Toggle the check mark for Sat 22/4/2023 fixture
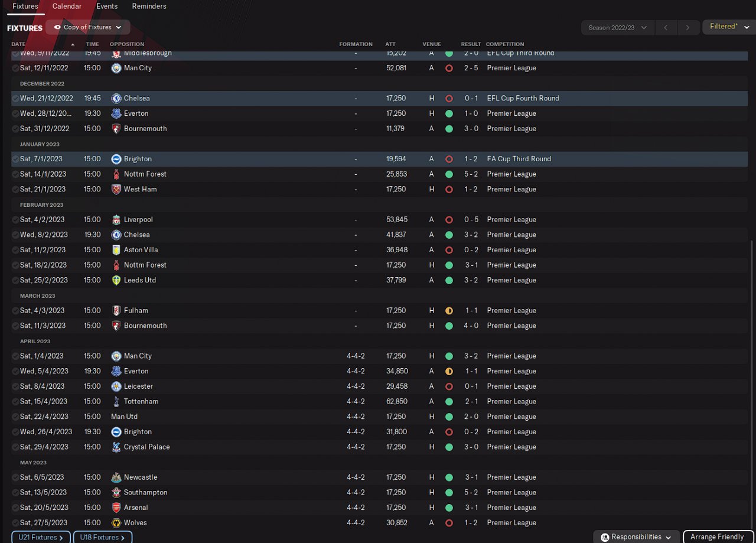Image resolution: width=756 pixels, height=543 pixels. [x=15, y=417]
